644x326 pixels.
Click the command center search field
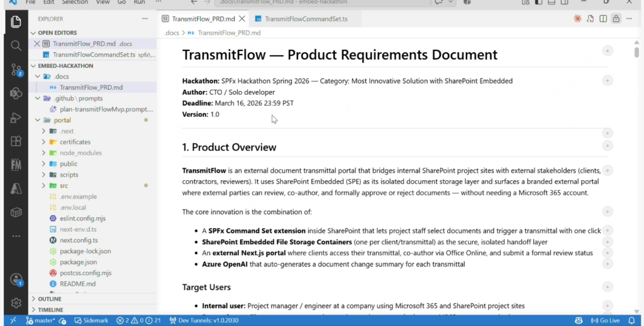tap(322, 2)
